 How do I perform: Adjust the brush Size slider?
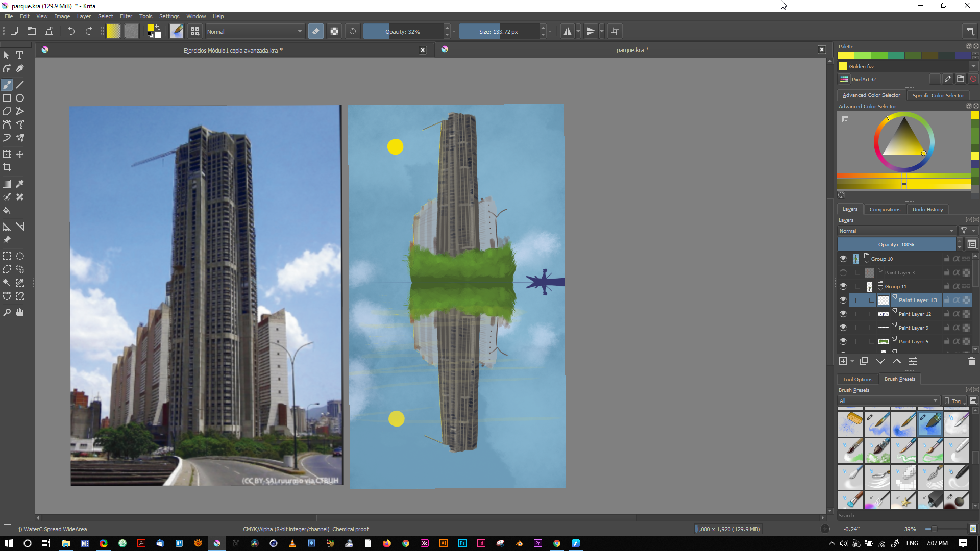coord(499,31)
